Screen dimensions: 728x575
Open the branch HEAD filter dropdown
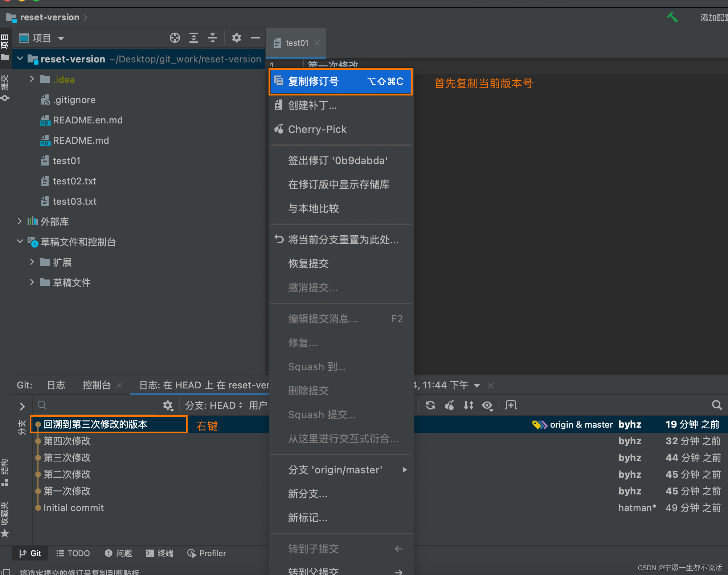214,405
